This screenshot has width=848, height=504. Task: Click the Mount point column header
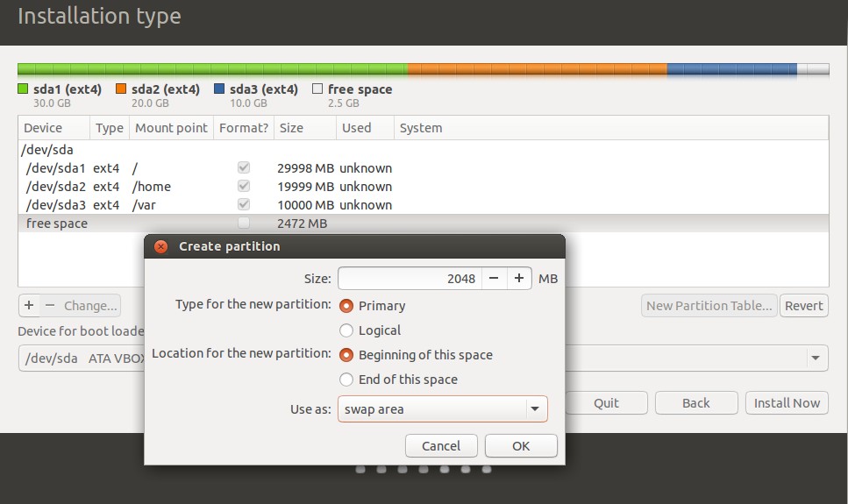pyautogui.click(x=171, y=128)
